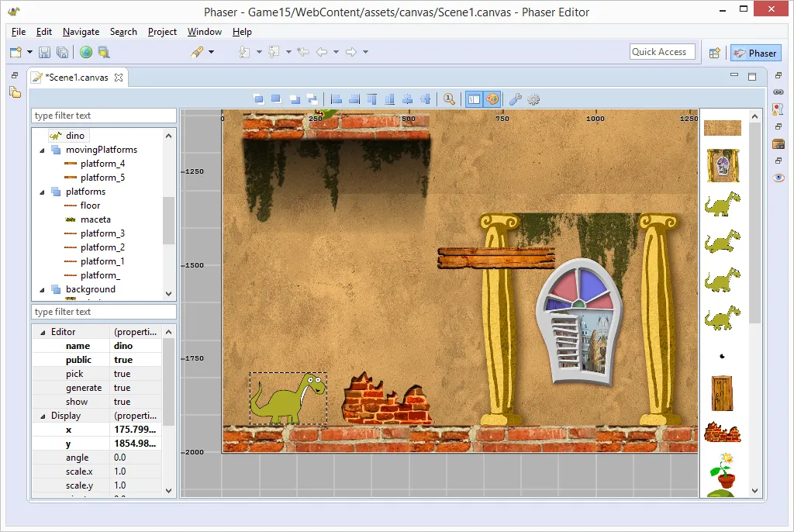Open the canvas settings wrench icon
The height and width of the screenshot is (532, 794).
click(x=514, y=99)
